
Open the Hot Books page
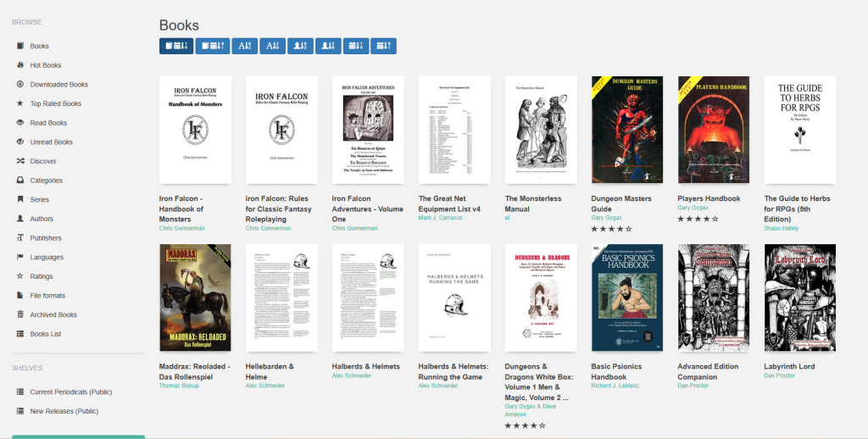[46, 65]
